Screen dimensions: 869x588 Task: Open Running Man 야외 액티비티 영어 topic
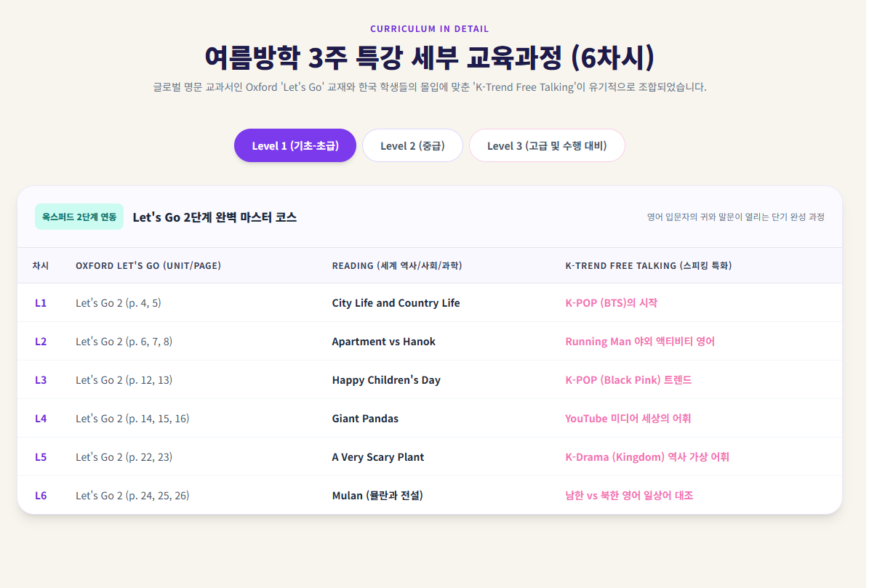click(x=640, y=342)
